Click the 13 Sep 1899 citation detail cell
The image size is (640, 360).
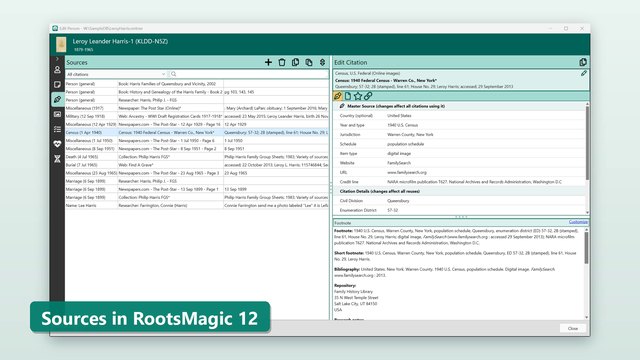[x=276, y=189]
